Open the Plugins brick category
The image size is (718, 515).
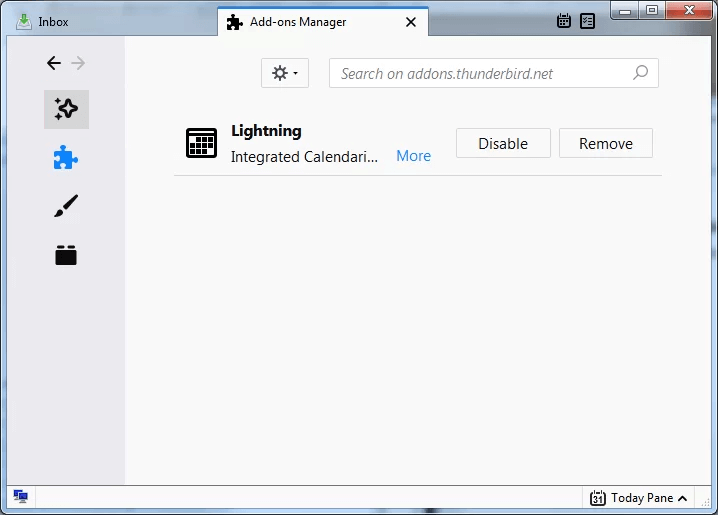(x=66, y=255)
